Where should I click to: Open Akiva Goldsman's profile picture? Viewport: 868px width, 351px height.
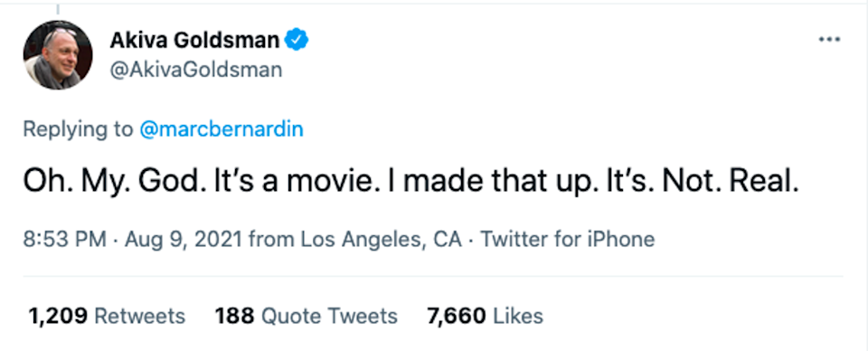(x=58, y=55)
